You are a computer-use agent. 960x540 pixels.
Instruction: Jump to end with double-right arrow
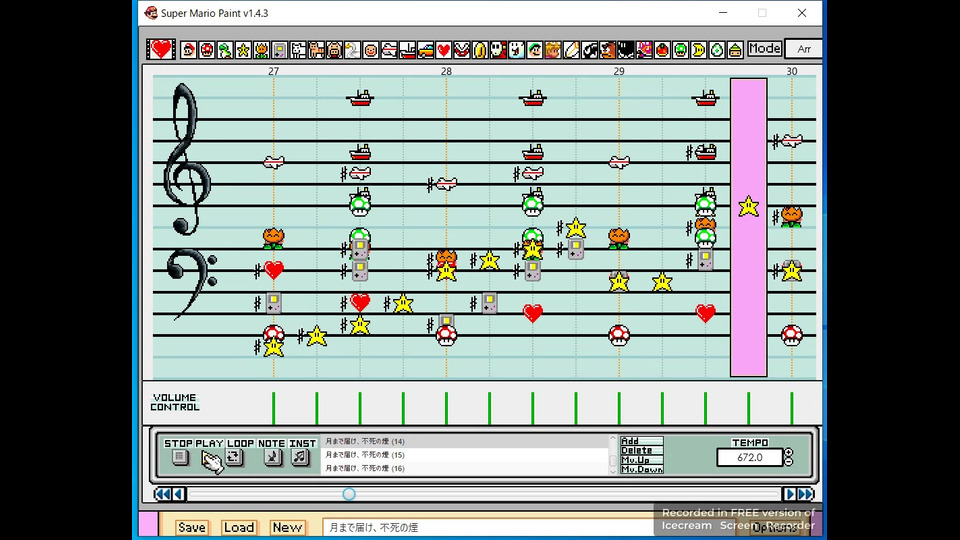click(x=806, y=493)
